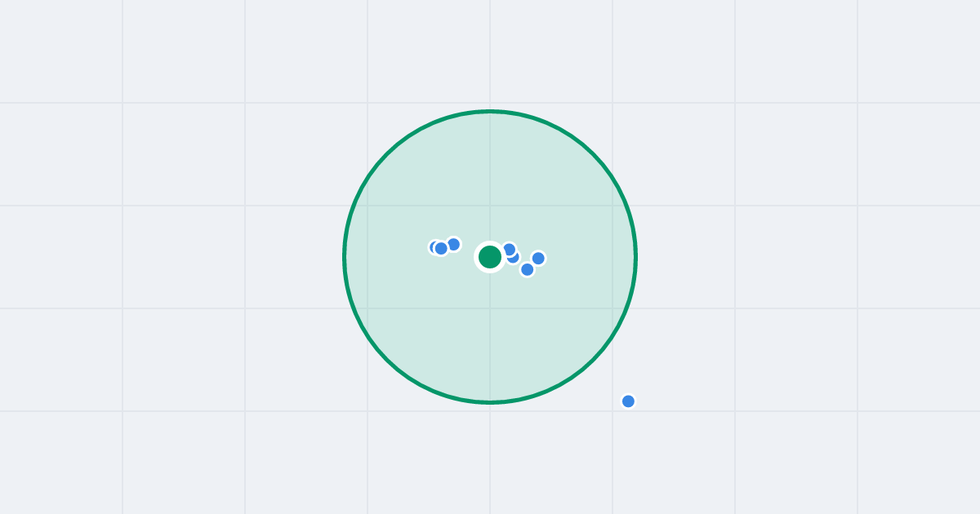Click the green center marker

tap(490, 257)
